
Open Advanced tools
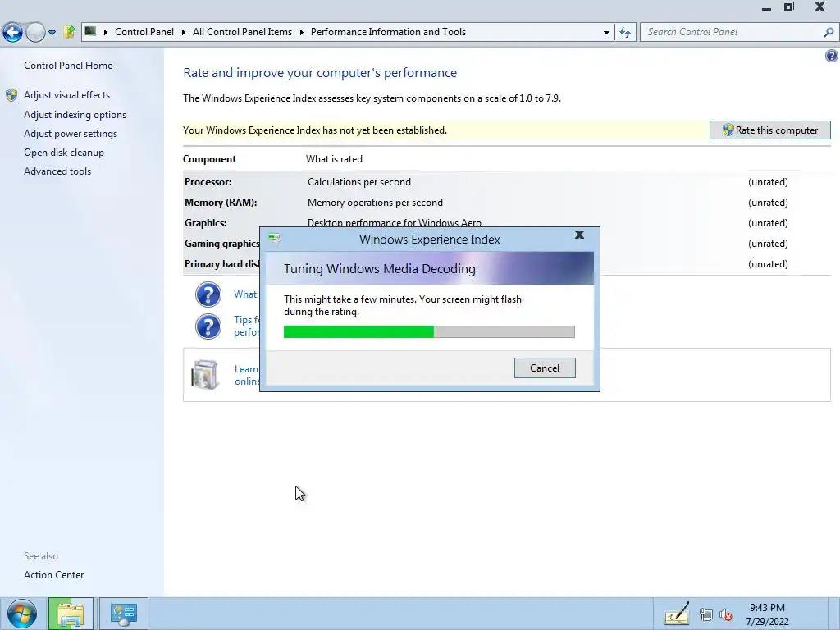[x=57, y=171]
